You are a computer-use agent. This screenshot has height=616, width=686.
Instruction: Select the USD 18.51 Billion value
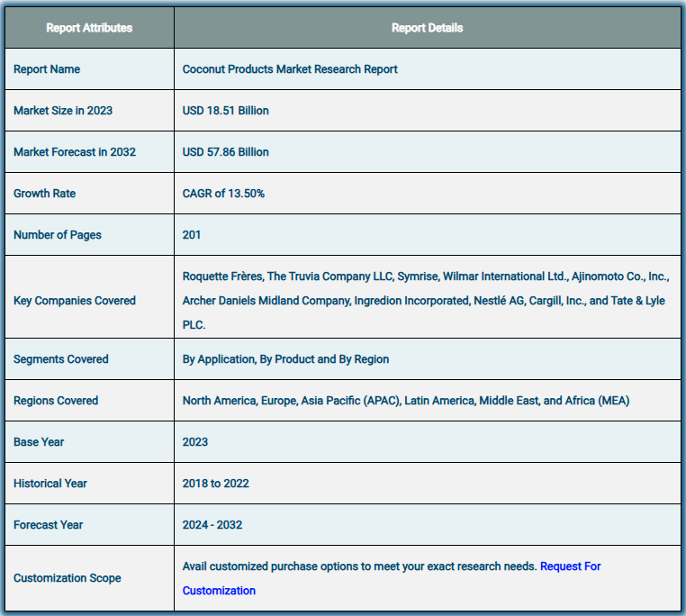click(225, 111)
